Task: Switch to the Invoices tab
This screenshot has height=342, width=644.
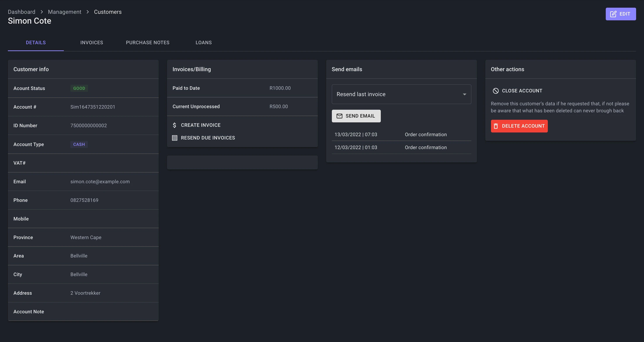Action: 92,42
